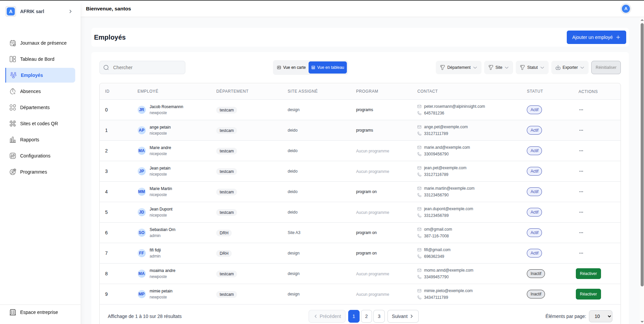Click the Programmes icon in sidebar
This screenshot has width=644, height=324.
tap(13, 172)
